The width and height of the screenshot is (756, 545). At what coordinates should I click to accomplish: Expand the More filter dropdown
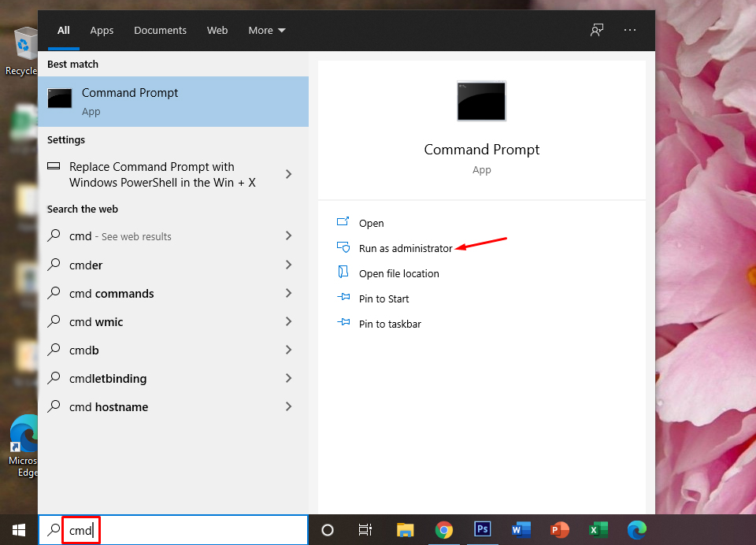tap(266, 30)
